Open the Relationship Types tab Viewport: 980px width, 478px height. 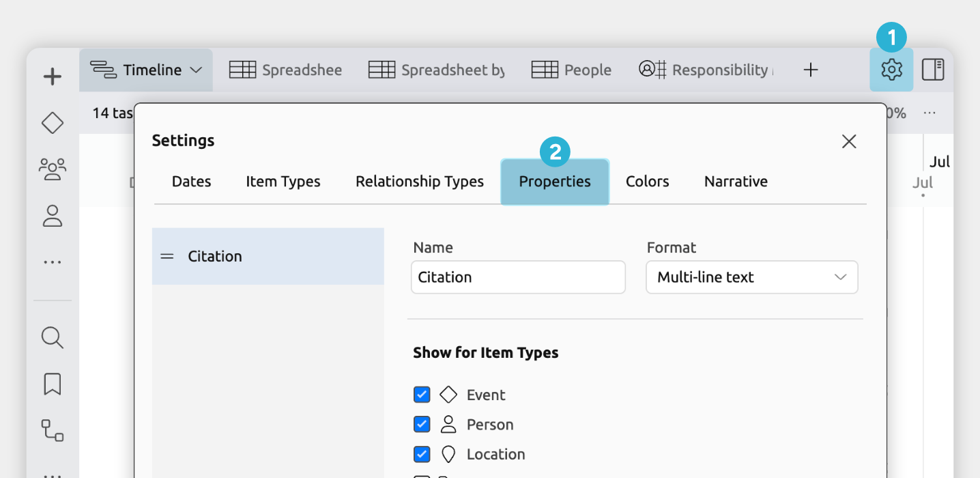(420, 182)
